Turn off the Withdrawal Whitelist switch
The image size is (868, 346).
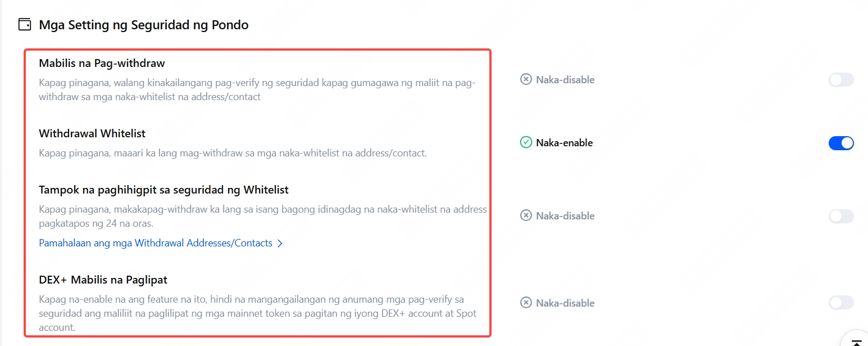(840, 143)
